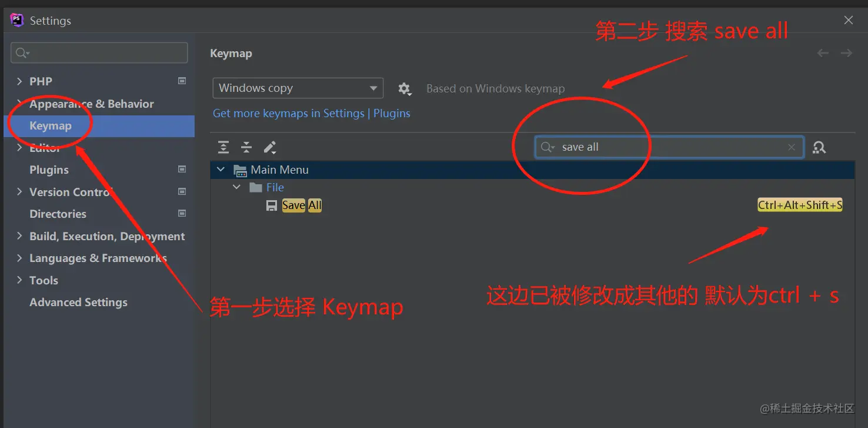
Task: Click the project-level icon beside Plugins
Action: (x=182, y=169)
